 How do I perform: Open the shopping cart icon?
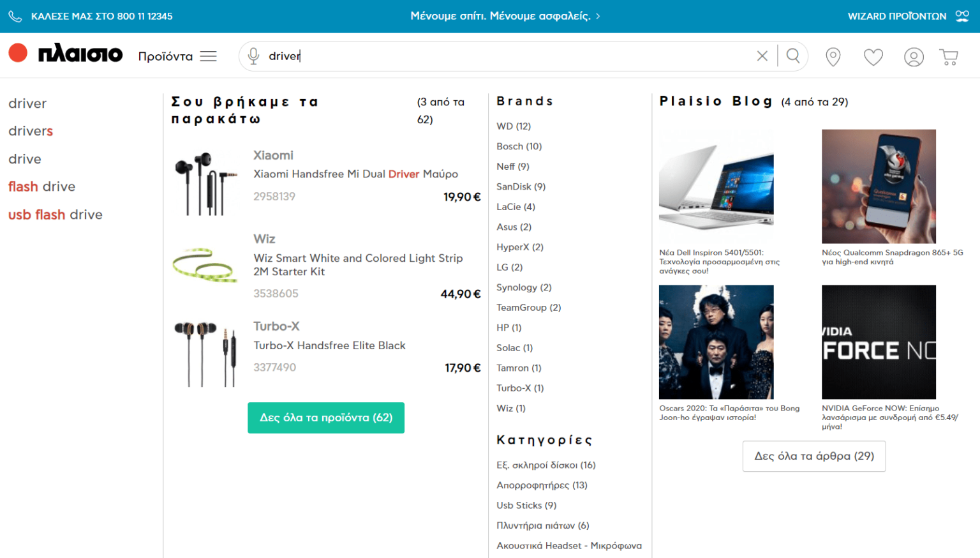pyautogui.click(x=949, y=57)
